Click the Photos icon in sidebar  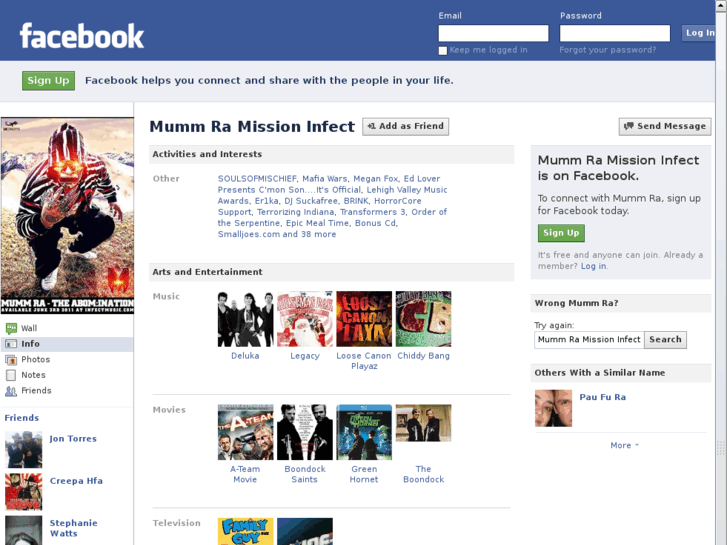pos(11,359)
